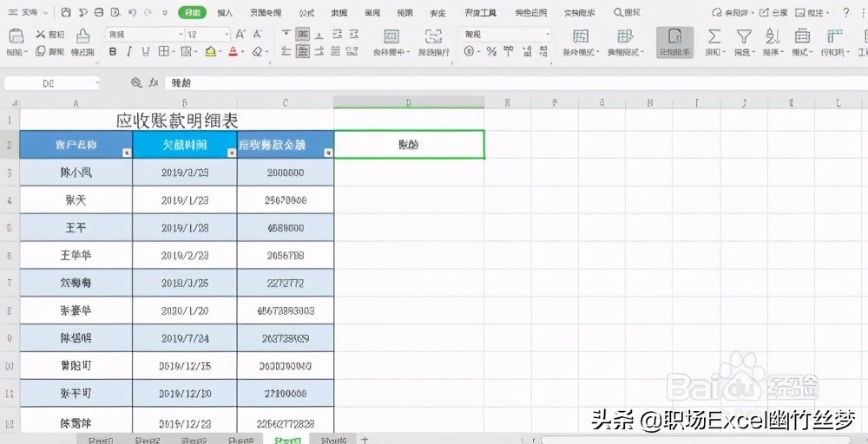Toggle Underline formatting
868x444 pixels.
(x=146, y=51)
